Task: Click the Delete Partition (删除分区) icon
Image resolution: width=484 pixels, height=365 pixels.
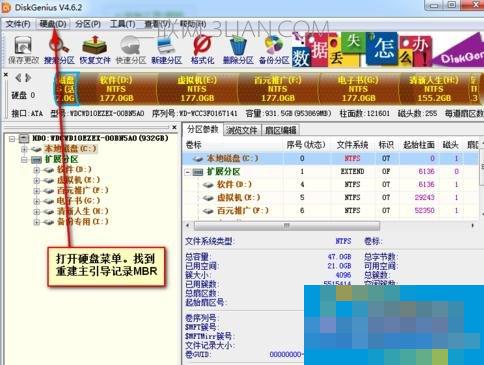Action: click(238, 50)
